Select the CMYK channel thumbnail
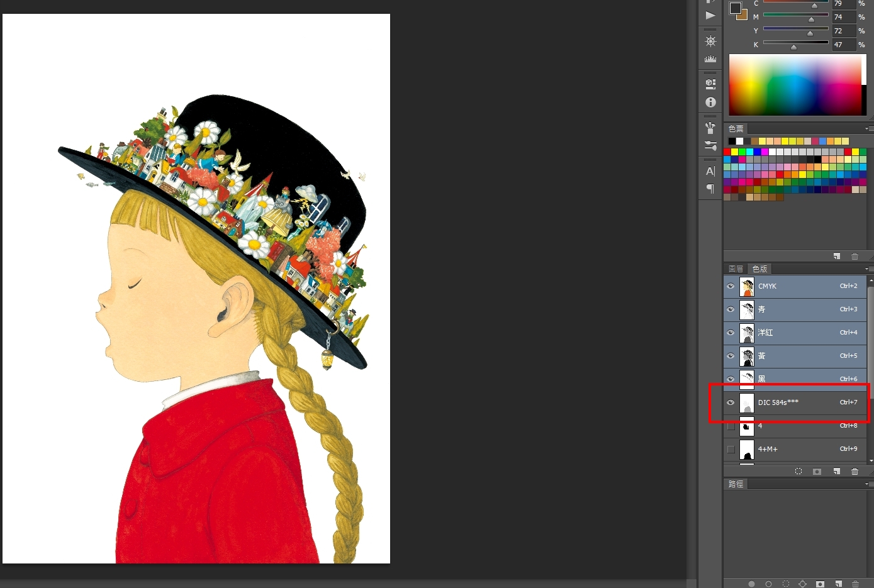 point(747,286)
